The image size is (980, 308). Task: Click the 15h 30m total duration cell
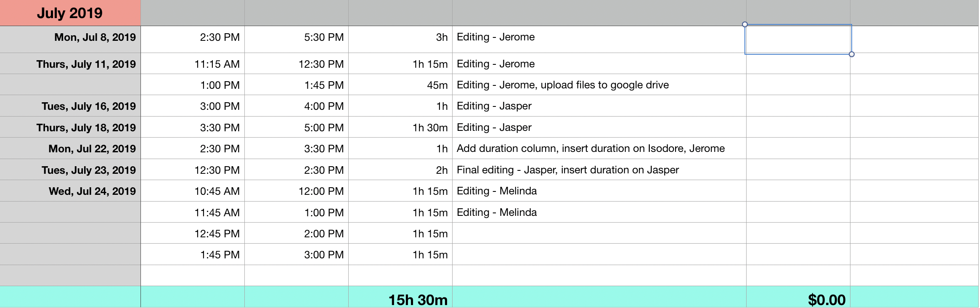tap(400, 297)
